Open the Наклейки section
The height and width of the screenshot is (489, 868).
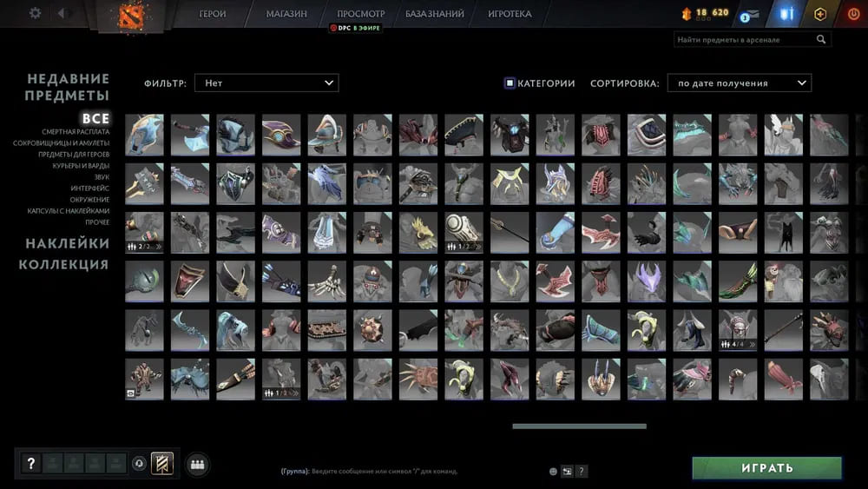(67, 243)
